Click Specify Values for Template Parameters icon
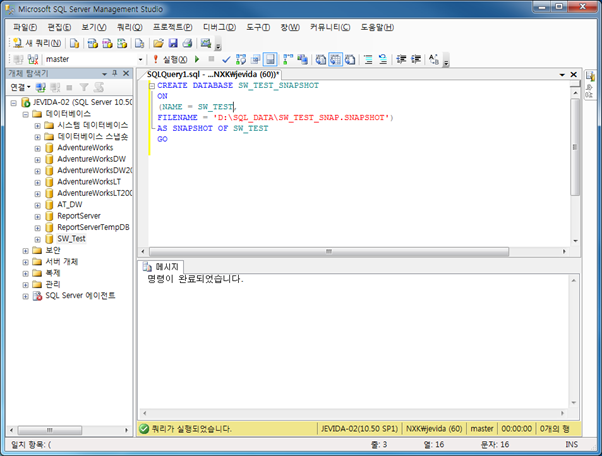 [x=434, y=59]
